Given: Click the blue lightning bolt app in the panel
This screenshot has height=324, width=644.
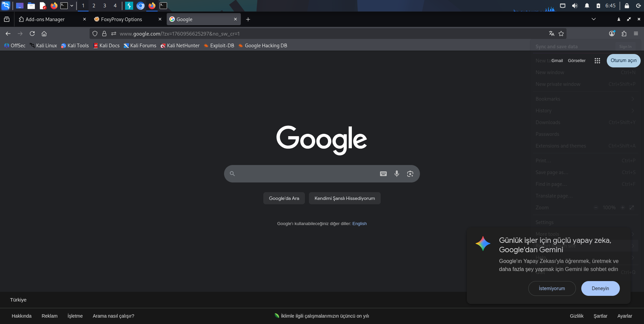Looking at the screenshot, I should (x=129, y=6).
